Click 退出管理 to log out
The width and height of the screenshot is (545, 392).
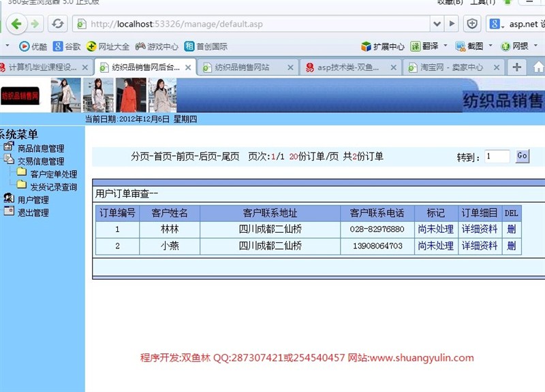(33, 212)
